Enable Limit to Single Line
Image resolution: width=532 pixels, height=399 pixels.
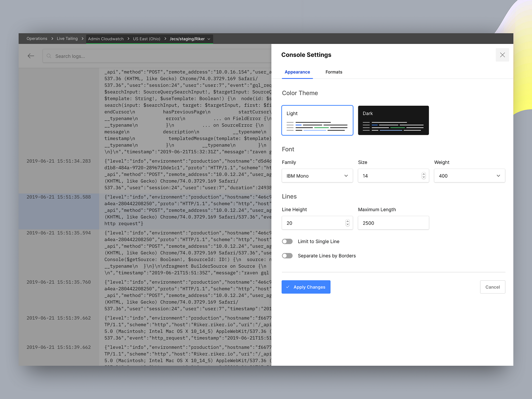[x=287, y=241]
